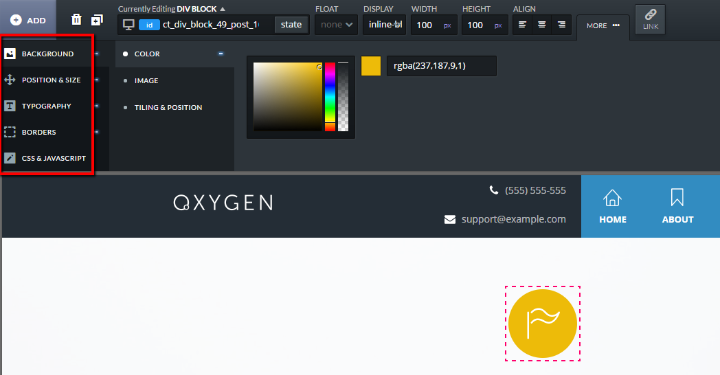Expand More options with ellipsis
Viewport: 720px width, 375px height.
click(x=603, y=26)
